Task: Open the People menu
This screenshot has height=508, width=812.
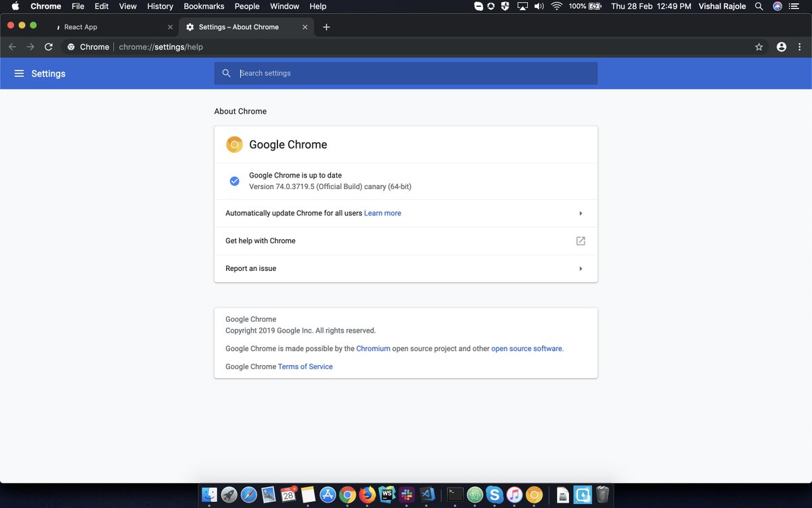Action: (247, 6)
